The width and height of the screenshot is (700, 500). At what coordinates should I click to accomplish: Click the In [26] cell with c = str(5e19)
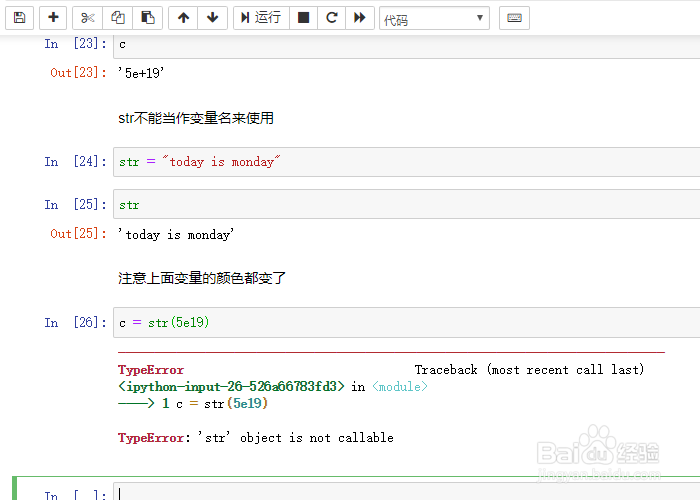pyautogui.click(x=406, y=322)
